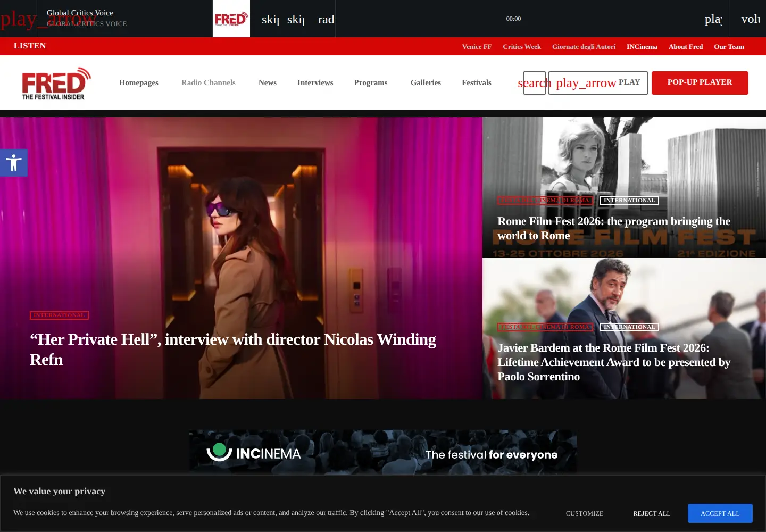
Task: Click INTERNATIONAL tag on Javier Bardem article
Action: click(x=629, y=327)
